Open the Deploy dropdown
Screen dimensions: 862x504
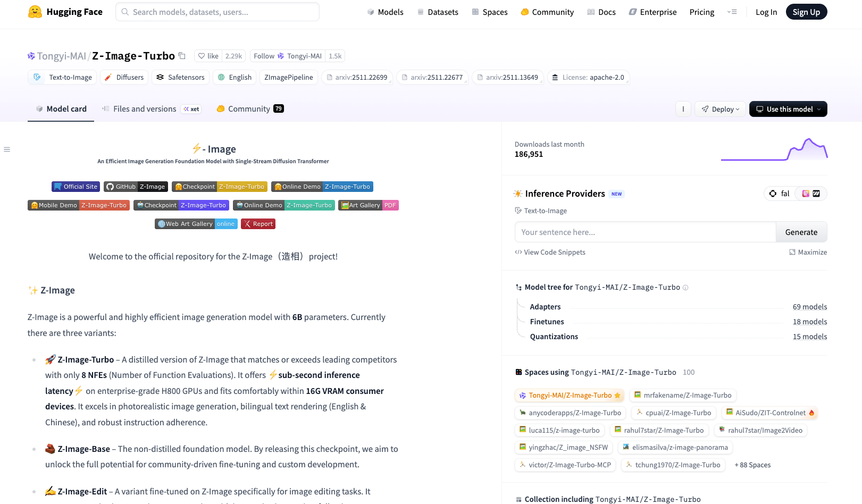pos(720,109)
